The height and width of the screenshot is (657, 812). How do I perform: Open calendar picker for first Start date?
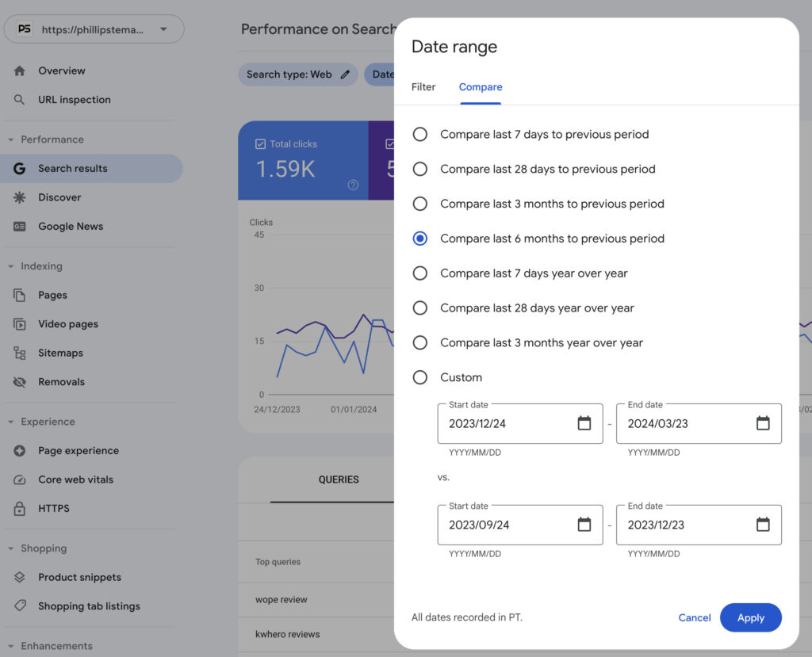coord(584,423)
